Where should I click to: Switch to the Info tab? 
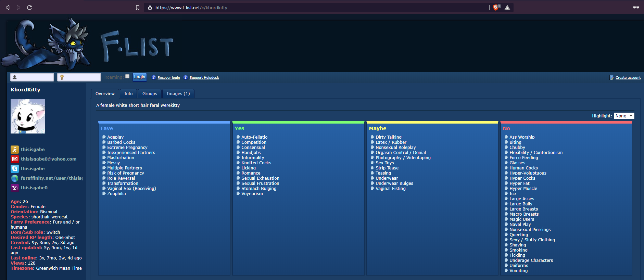(128, 93)
